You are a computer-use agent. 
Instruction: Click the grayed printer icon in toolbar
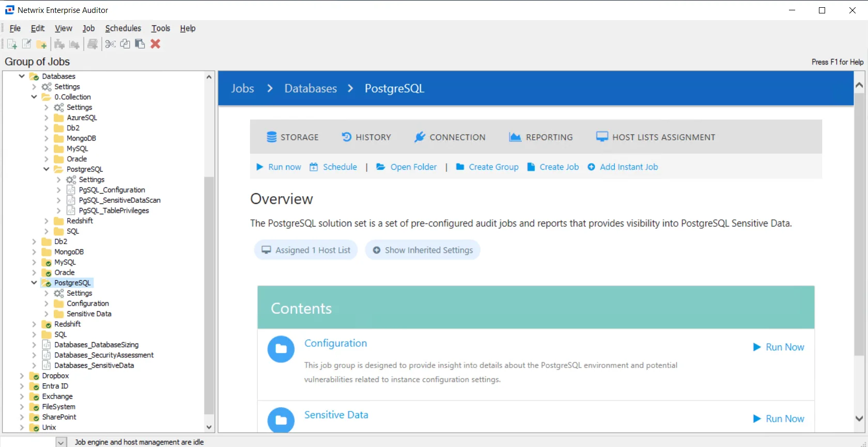click(92, 44)
